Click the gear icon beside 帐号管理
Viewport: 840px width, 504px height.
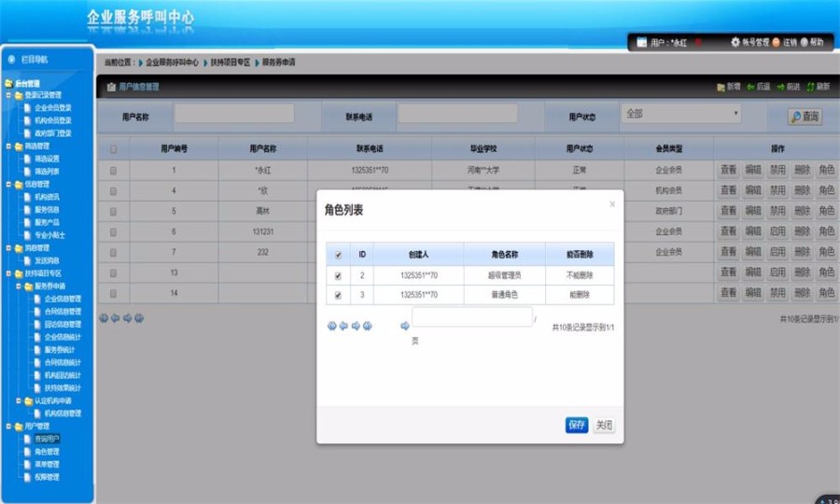[735, 42]
